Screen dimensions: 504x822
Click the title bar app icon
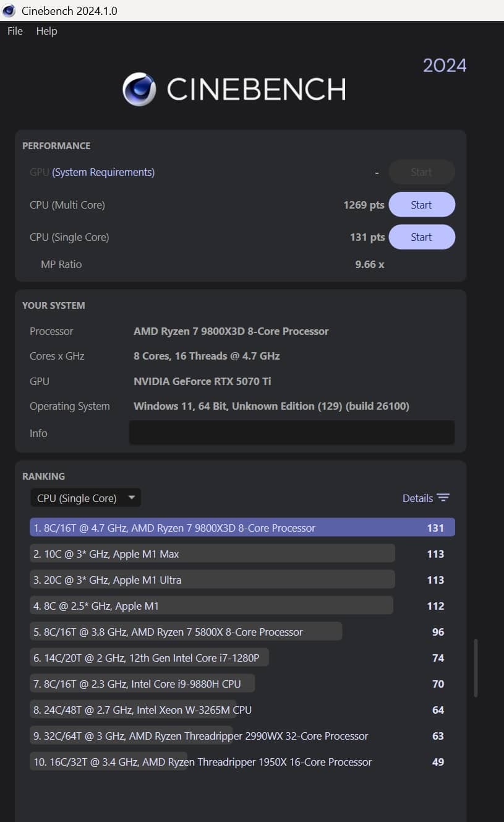9,11
